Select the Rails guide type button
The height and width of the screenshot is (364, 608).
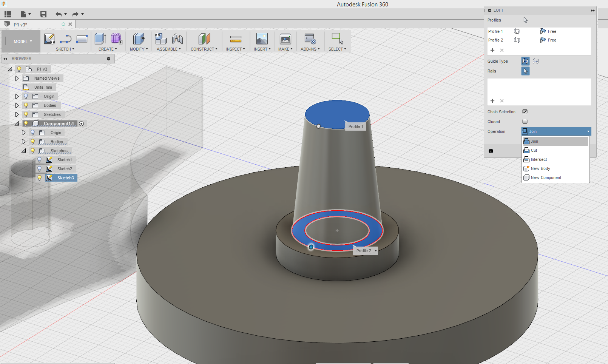[525, 61]
